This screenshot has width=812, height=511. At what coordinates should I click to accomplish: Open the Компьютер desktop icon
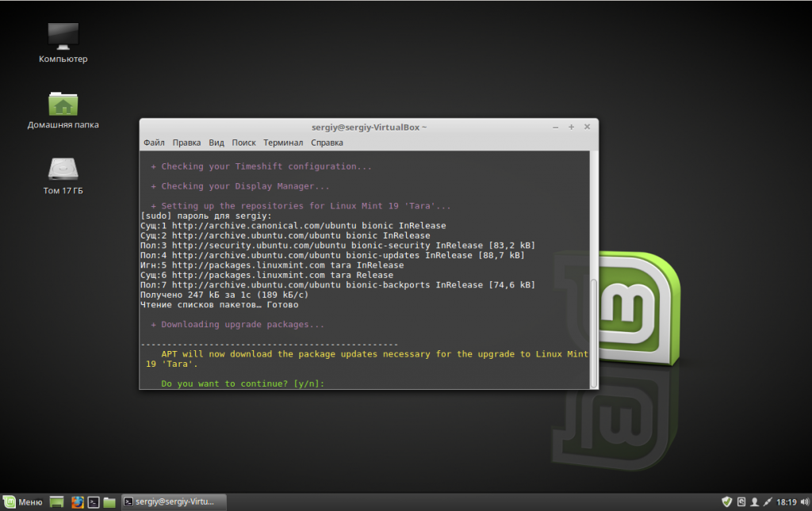63,37
